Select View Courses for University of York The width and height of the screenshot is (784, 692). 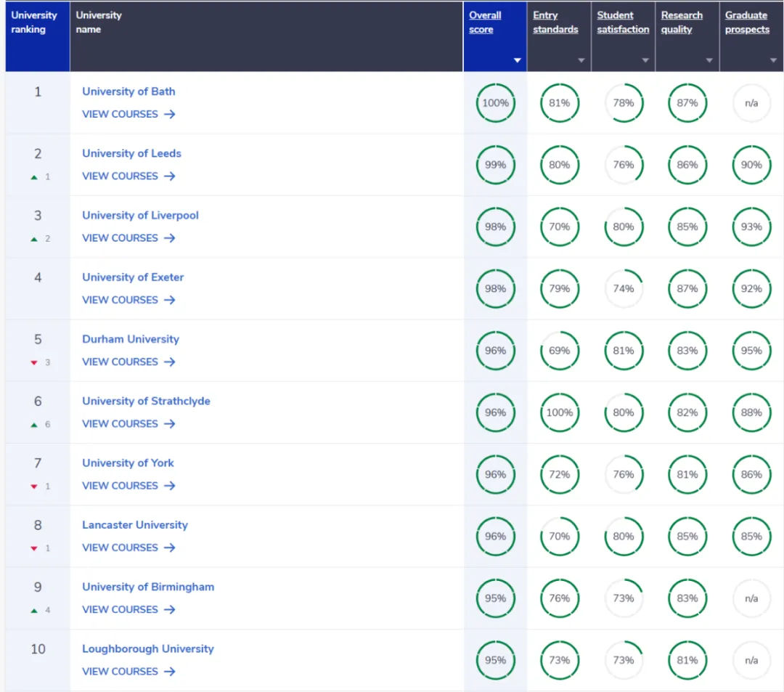click(x=128, y=486)
